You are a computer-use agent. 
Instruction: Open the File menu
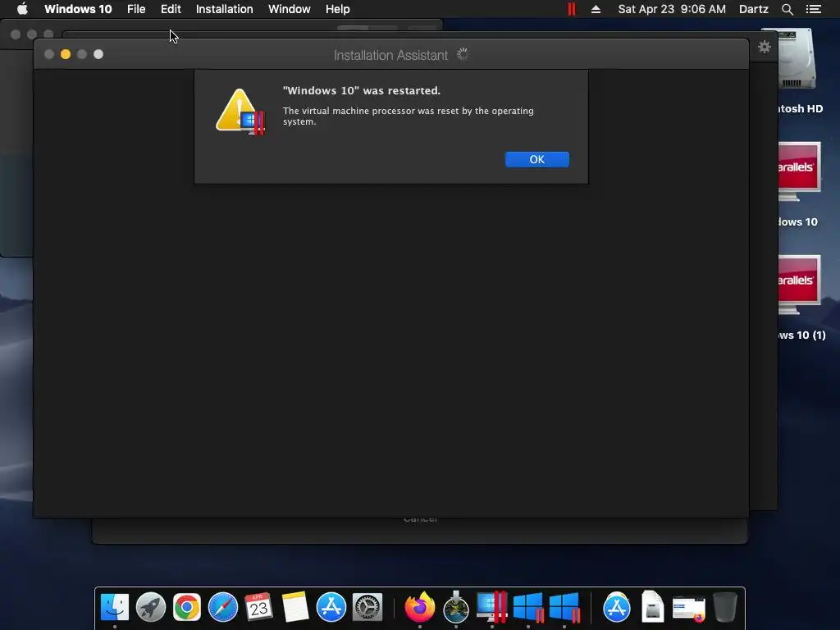click(136, 9)
